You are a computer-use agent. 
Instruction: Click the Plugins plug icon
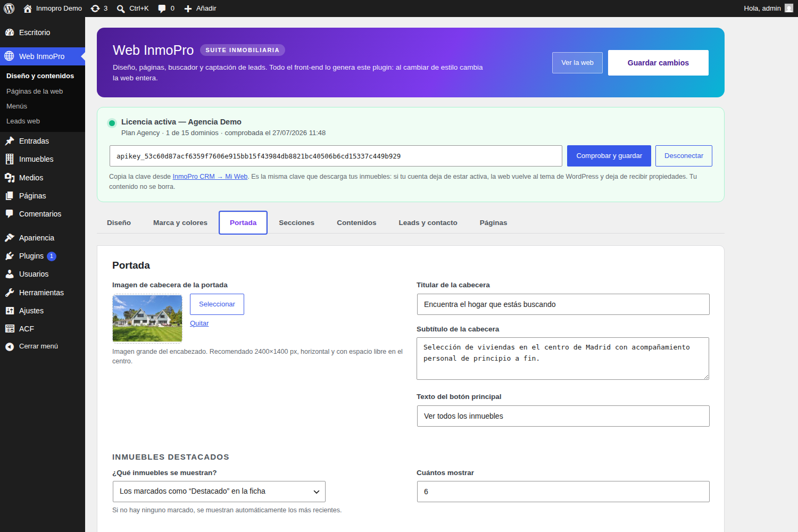pos(10,256)
